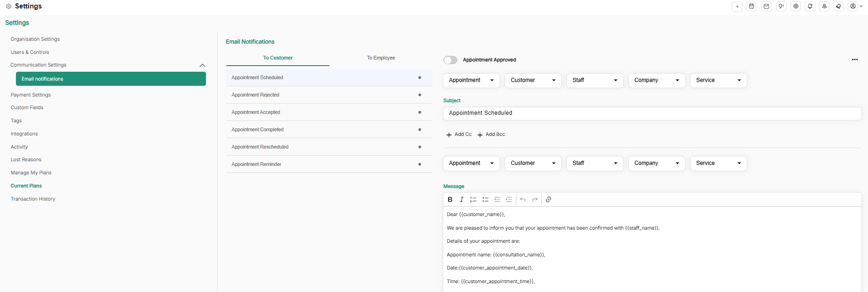Open Payment Settings in sidebar
Screen dimensions: 868x292
[x=31, y=95]
